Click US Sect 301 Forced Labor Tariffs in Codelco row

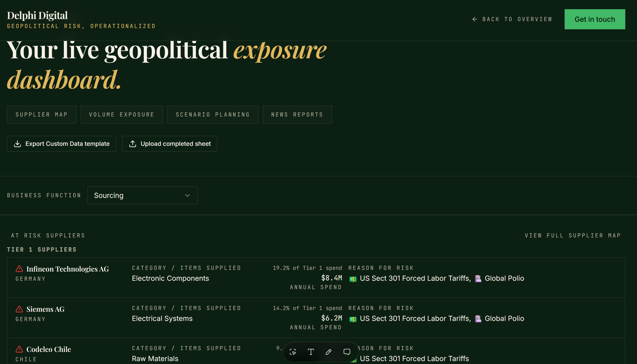(414, 359)
